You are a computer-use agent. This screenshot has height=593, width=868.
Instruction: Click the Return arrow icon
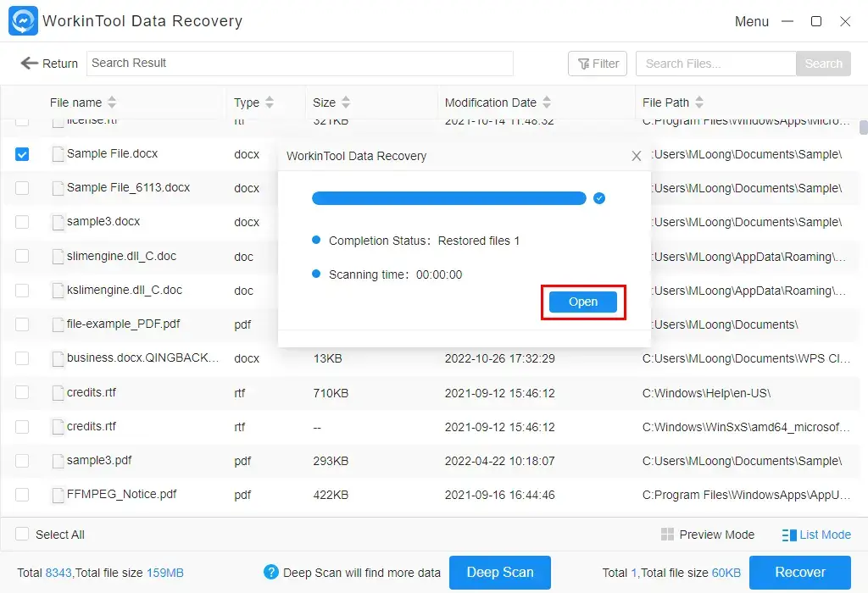pyautogui.click(x=30, y=63)
